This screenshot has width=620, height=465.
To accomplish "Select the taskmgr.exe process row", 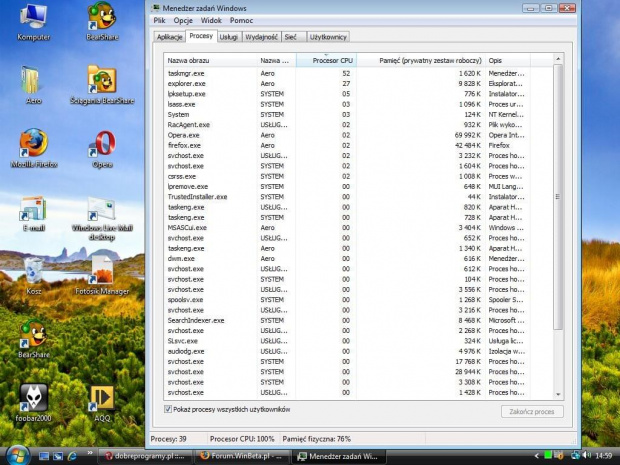I will pyautogui.click(x=358, y=73).
